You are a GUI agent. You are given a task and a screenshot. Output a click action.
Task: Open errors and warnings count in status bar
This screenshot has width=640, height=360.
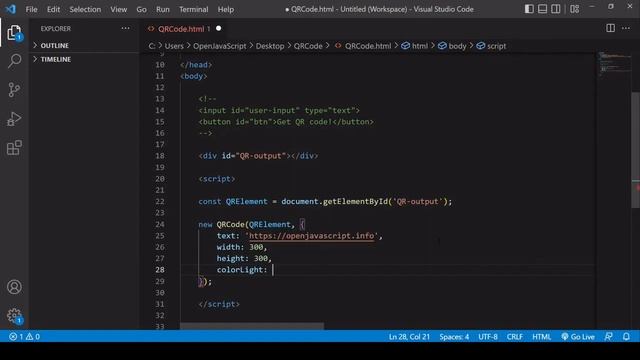(24, 337)
